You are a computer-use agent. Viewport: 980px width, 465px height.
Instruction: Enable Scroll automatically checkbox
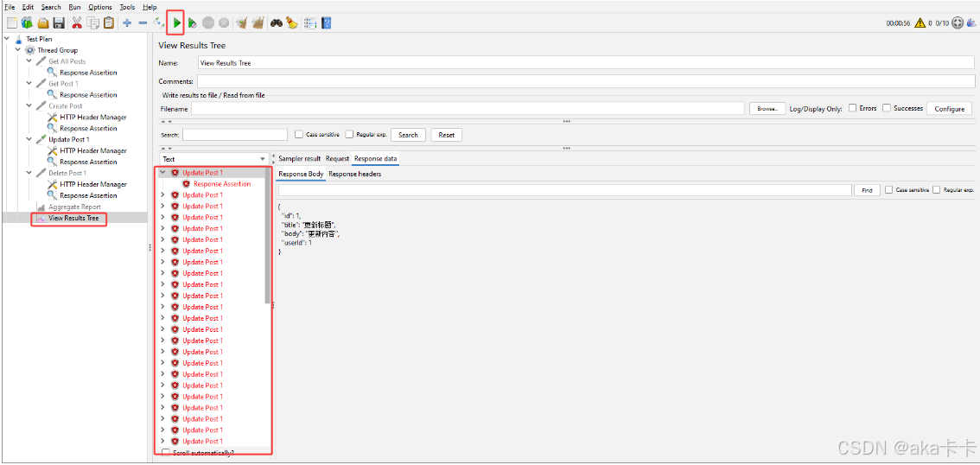165,453
